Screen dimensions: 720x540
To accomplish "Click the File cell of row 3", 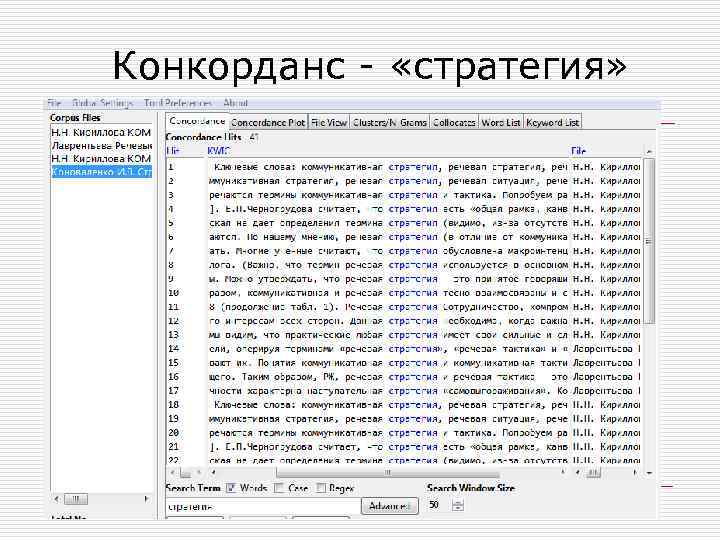I will 606,195.
